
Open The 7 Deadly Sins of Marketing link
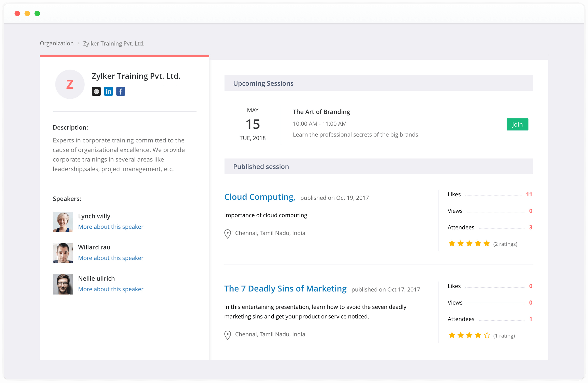point(285,289)
